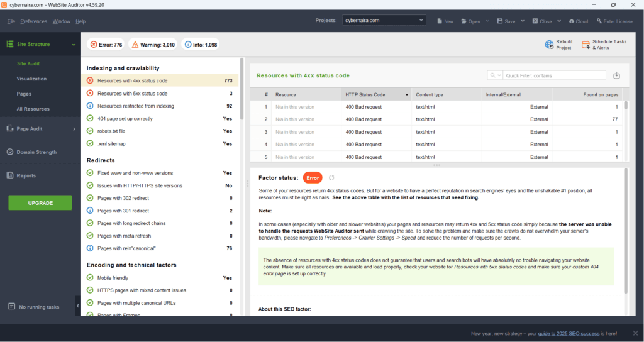Select All Resources in the sidebar
This screenshot has width=644, height=342.
click(x=33, y=109)
